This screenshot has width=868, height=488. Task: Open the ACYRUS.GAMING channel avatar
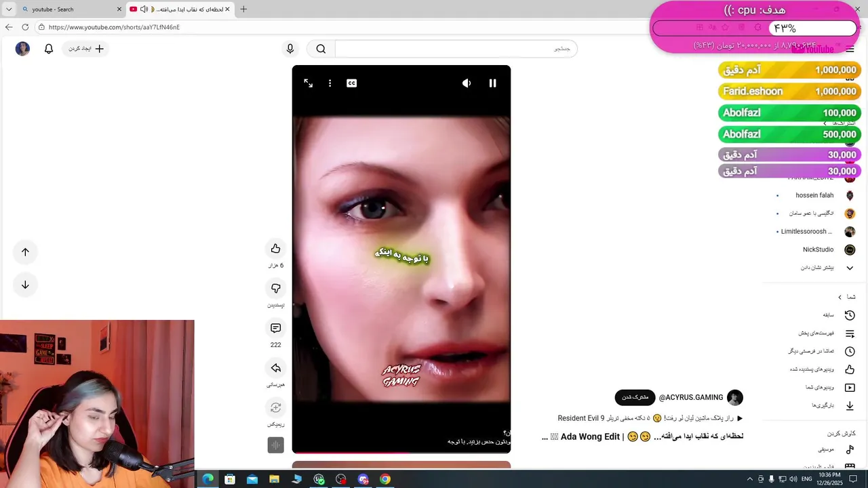tap(734, 398)
